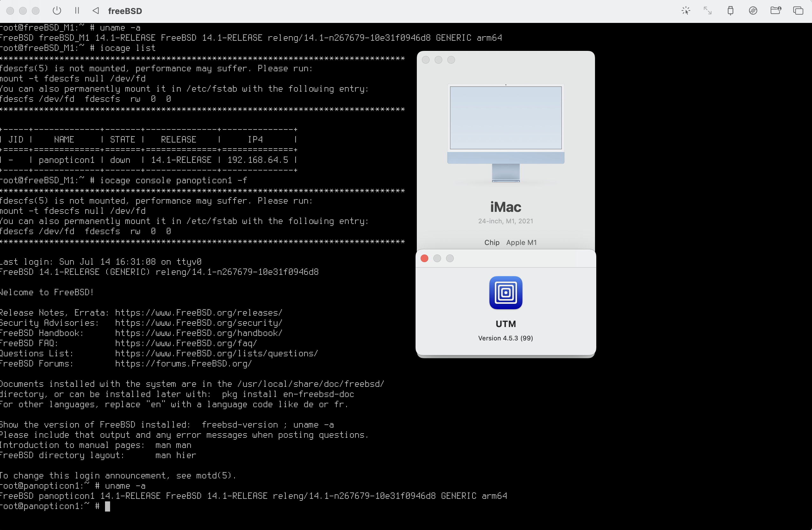Click the resize display arrows icon

pyautogui.click(x=708, y=10)
